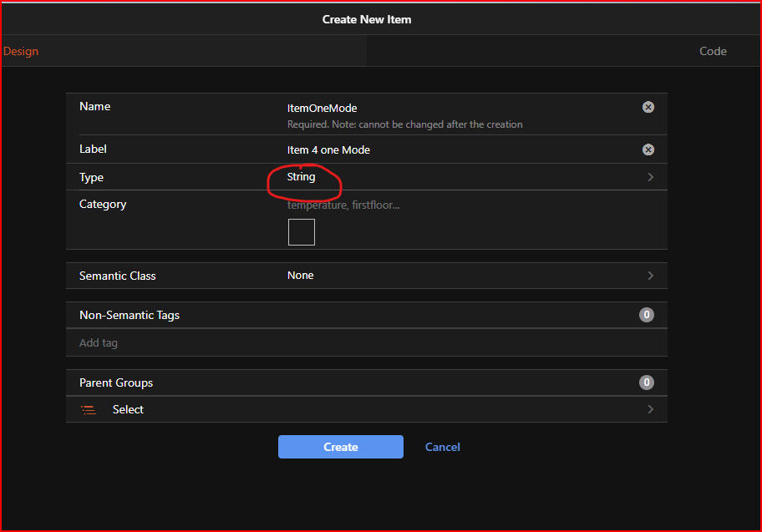Click the Parent Groups count badge
Image resolution: width=762 pixels, height=532 pixels.
pos(646,383)
